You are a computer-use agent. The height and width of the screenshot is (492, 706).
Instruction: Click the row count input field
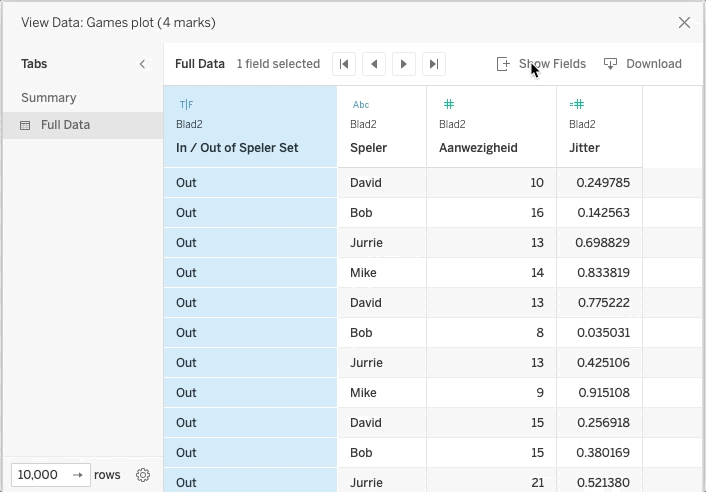(x=42, y=475)
